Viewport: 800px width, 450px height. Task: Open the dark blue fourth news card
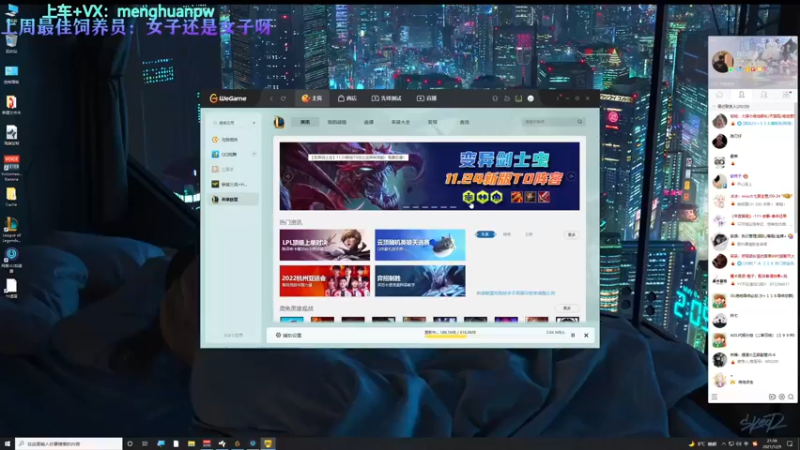[x=420, y=281]
